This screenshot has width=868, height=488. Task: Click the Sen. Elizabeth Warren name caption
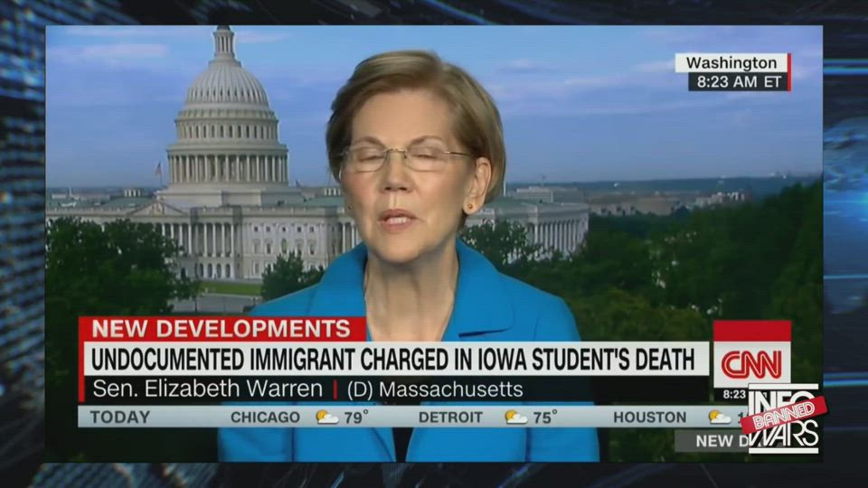point(208,389)
